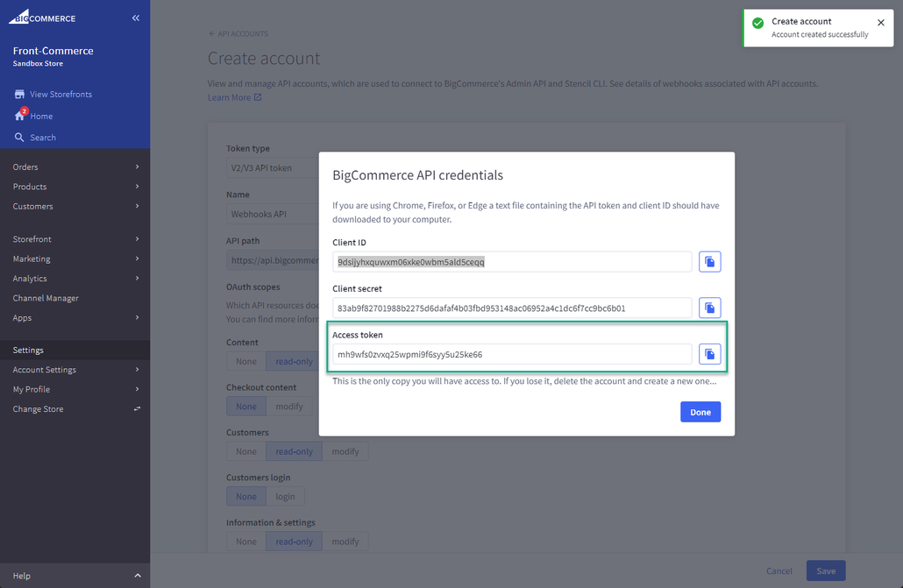
Task: Copy the Client ID to clipboard
Action: 709,261
